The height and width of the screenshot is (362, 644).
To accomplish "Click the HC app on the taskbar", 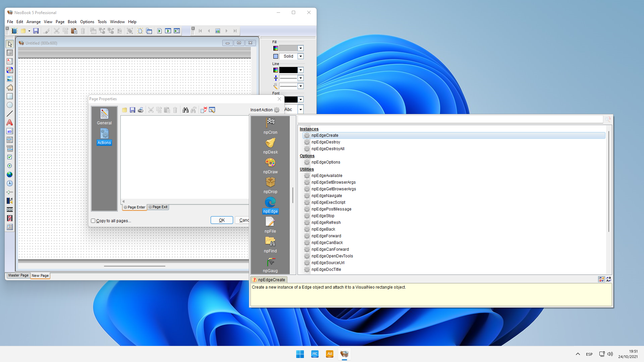I will [315, 354].
